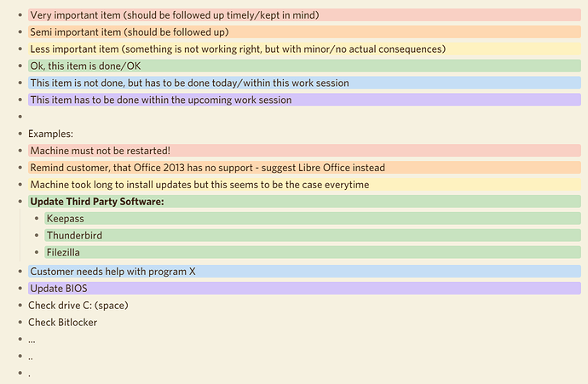Click the vertical indent line beside Keepass sub-items
The width and height of the screenshot is (588, 384).
(20, 235)
